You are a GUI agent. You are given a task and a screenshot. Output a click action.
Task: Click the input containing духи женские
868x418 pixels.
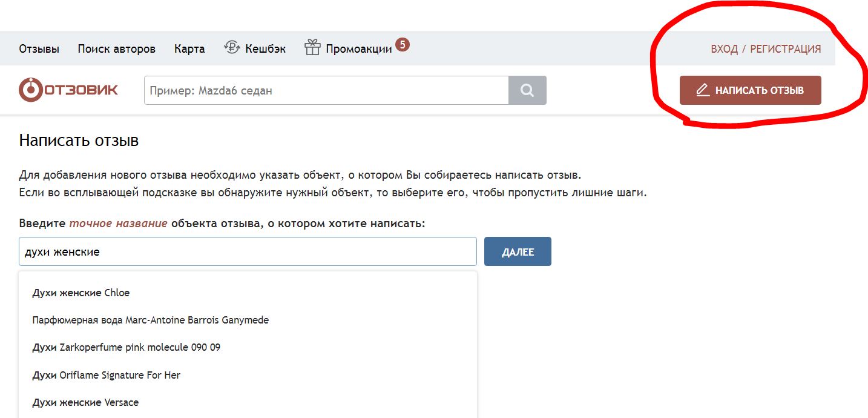248,251
